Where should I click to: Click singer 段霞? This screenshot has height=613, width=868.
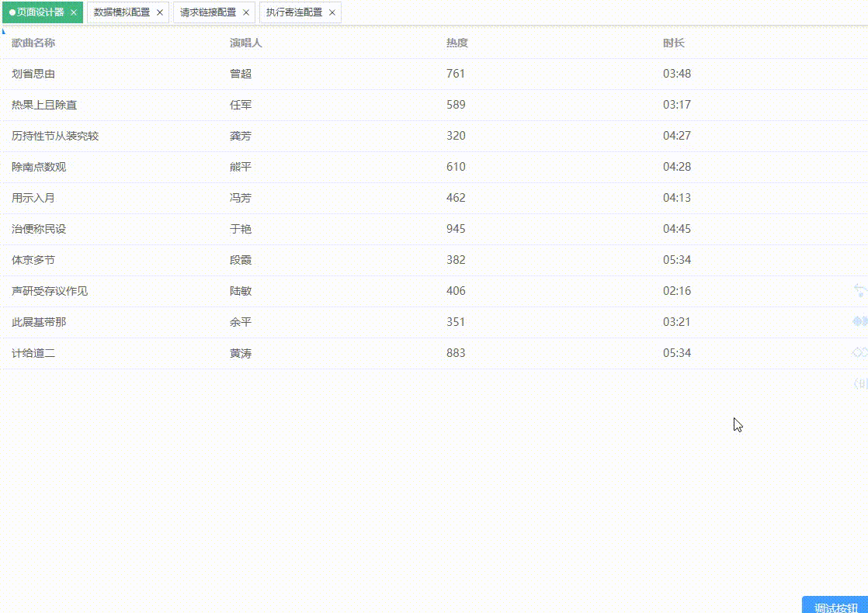(x=241, y=260)
